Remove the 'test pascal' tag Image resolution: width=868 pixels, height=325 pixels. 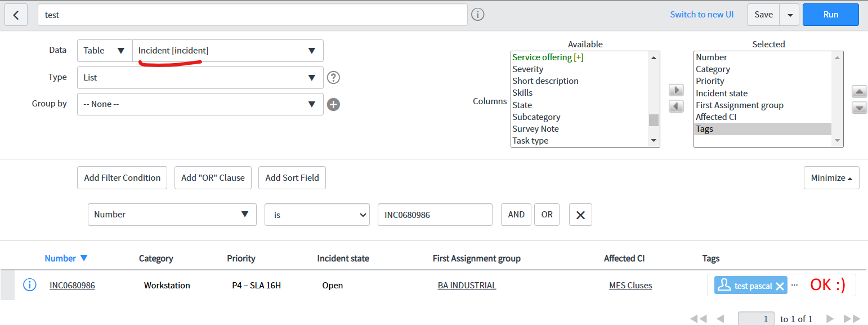pos(780,286)
